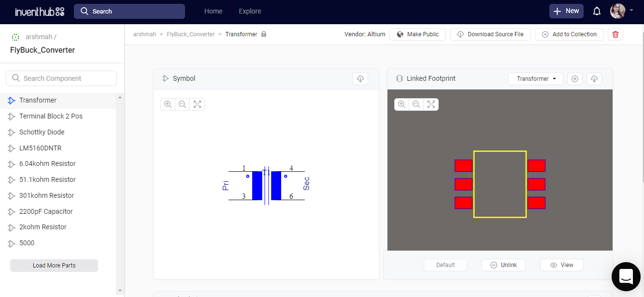Select the 6.04kohm Resistor part
The height and width of the screenshot is (297, 644).
pyautogui.click(x=58, y=163)
